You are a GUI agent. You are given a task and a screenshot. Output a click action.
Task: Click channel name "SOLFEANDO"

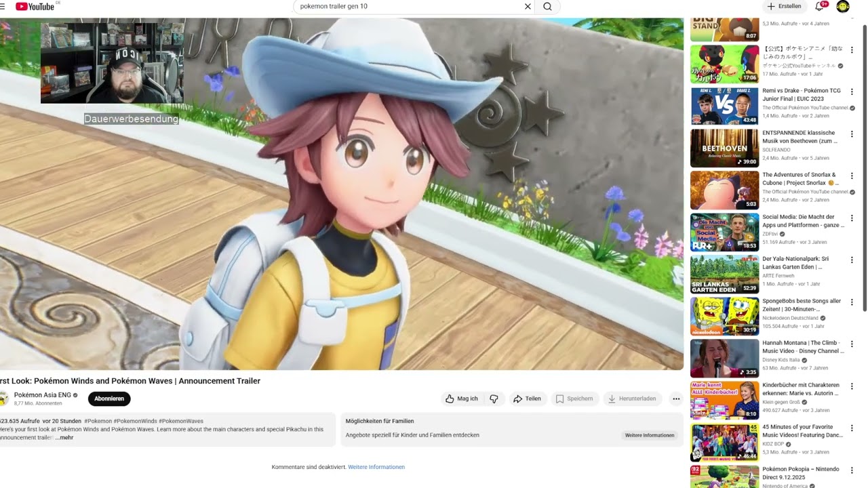tap(776, 150)
